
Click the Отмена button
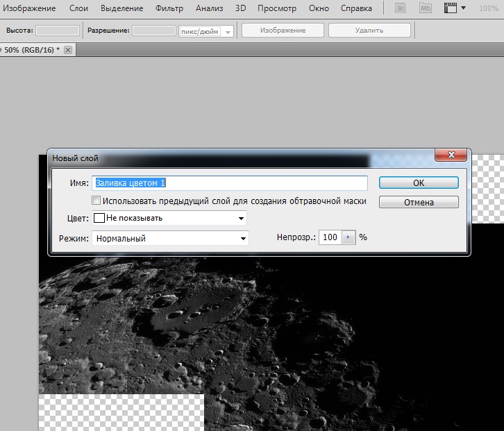pos(419,202)
